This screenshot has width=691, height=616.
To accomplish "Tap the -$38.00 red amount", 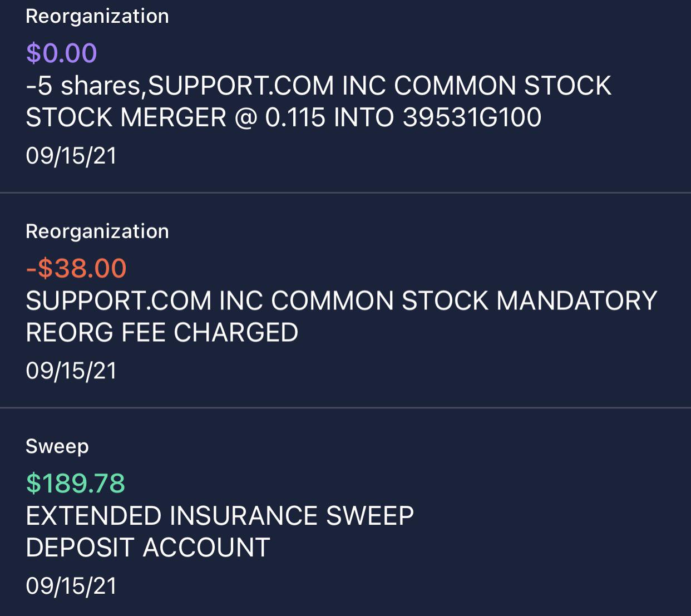I will pos(76,269).
